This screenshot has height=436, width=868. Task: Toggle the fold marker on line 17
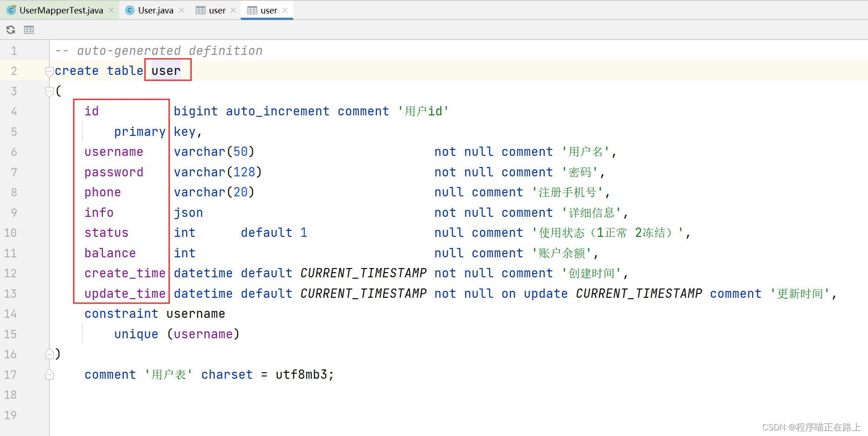49,375
